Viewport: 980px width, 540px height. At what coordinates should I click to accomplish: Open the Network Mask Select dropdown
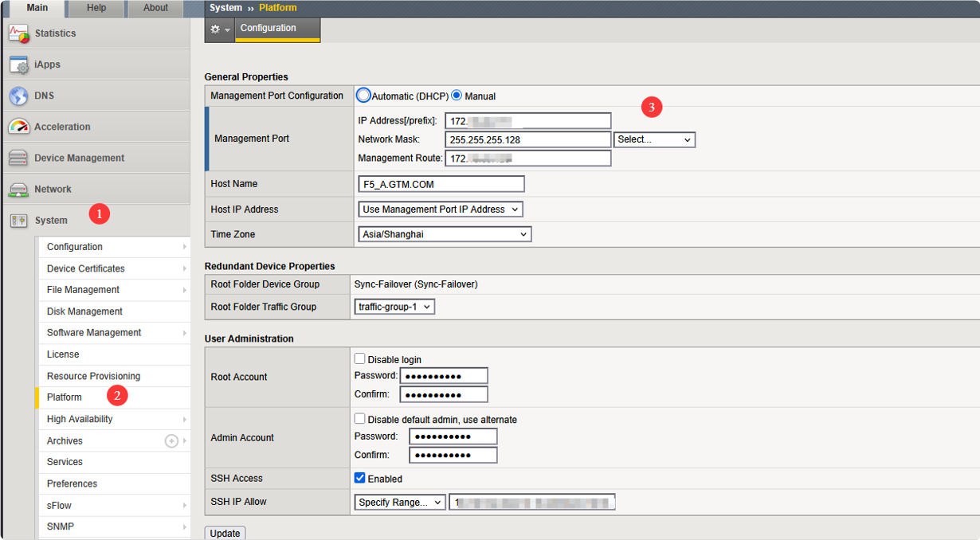pyautogui.click(x=655, y=139)
